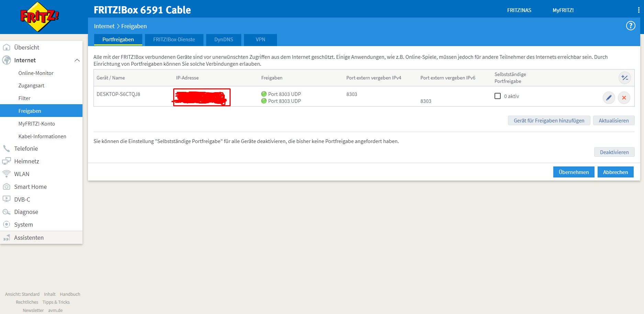Enable Selbstständige Portfreigabe checkbox for the device
The height and width of the screenshot is (314, 644).
pyautogui.click(x=497, y=96)
